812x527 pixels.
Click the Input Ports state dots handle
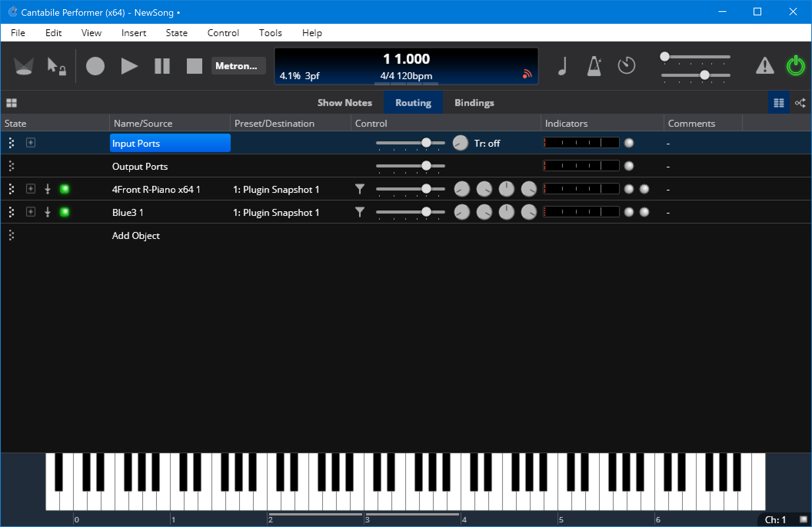[11, 143]
